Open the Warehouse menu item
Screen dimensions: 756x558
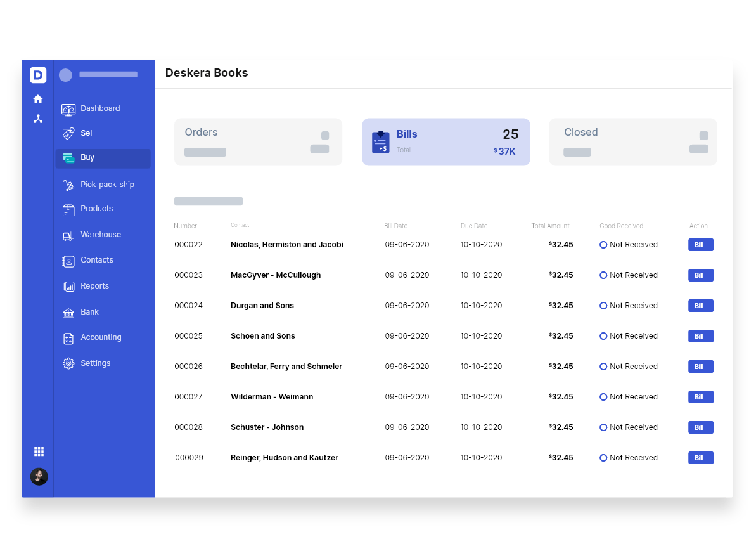point(101,235)
